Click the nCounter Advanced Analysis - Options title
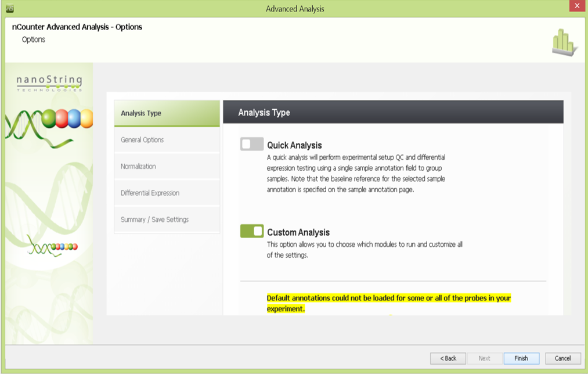588x374 pixels. coord(77,27)
